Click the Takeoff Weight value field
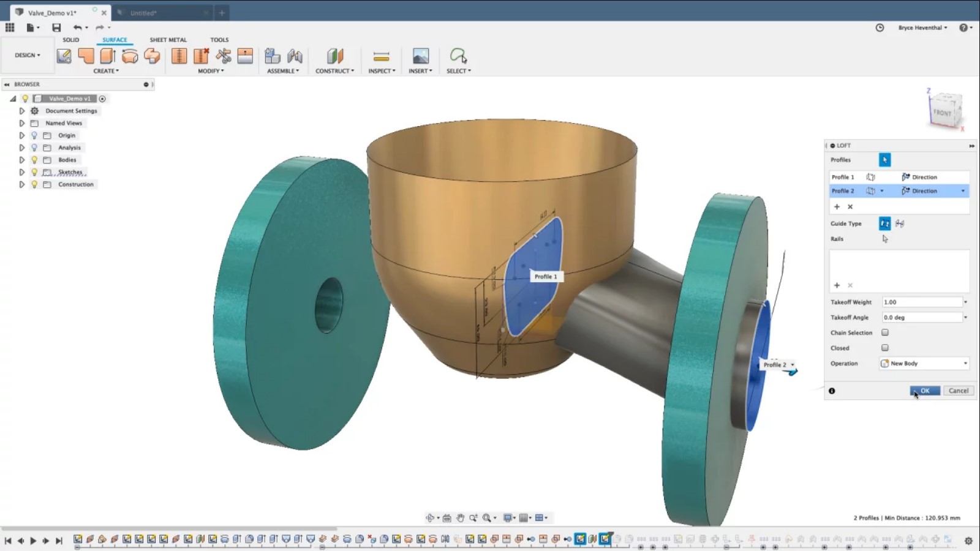Viewport: 980px width, 551px height. pos(922,301)
